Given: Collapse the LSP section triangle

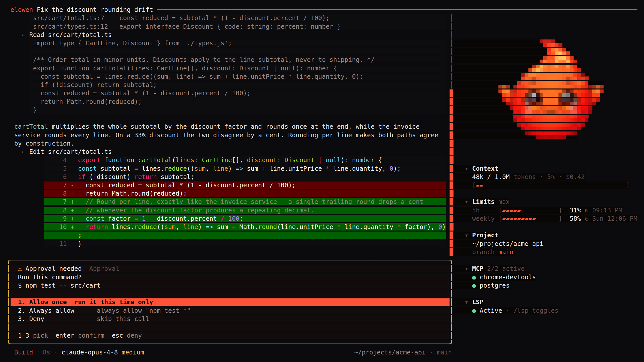Looking at the screenshot, I should pos(466,302).
